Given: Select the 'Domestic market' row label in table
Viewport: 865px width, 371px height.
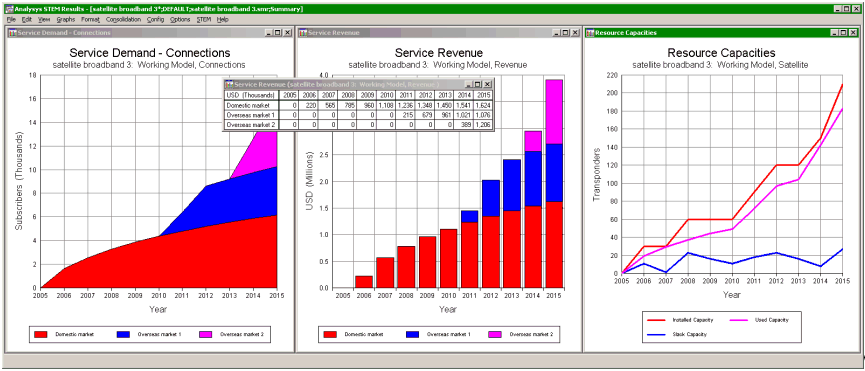Looking at the screenshot, I should pyautogui.click(x=251, y=105).
